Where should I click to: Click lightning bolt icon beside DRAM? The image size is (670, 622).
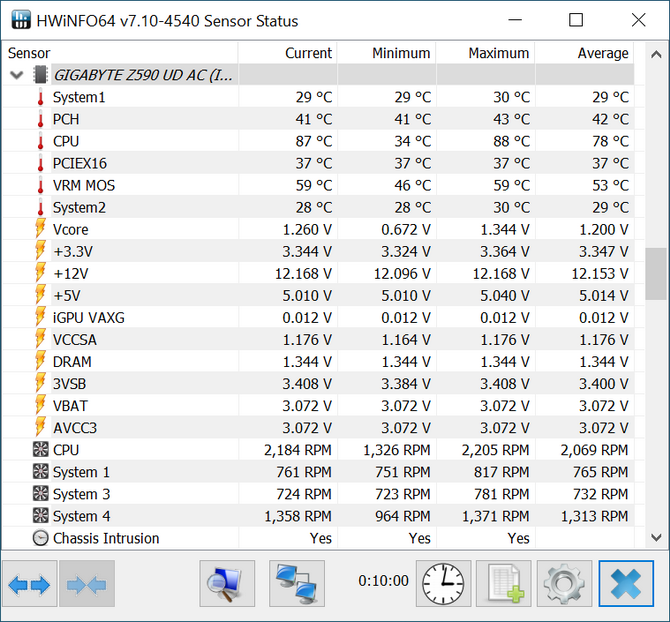(x=40, y=361)
